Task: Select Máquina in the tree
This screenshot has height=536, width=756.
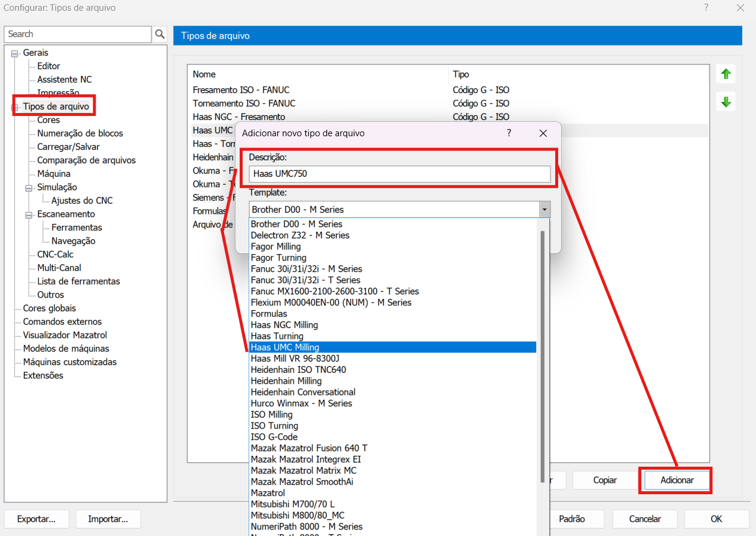Action: pyautogui.click(x=54, y=174)
